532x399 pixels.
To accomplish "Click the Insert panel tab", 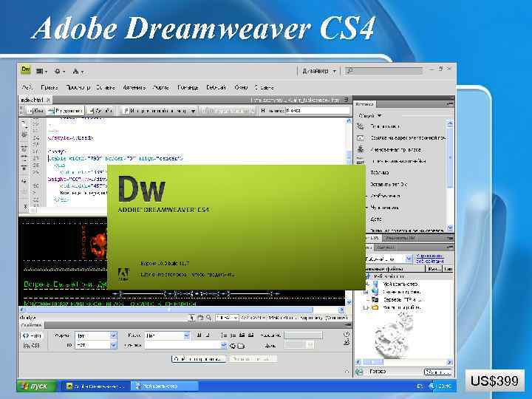I will tap(364, 104).
